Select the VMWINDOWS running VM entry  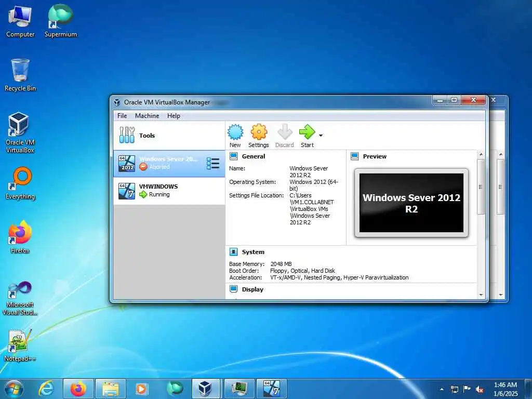(169, 191)
